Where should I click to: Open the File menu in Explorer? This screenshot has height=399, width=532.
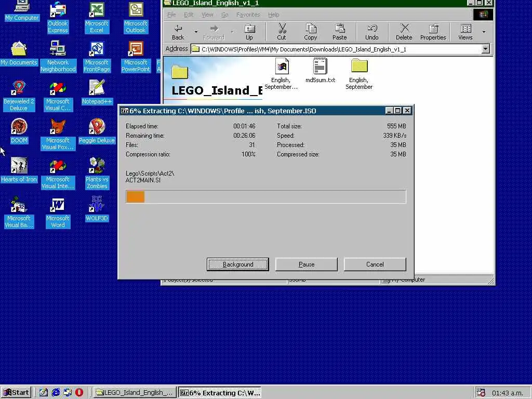(171, 15)
